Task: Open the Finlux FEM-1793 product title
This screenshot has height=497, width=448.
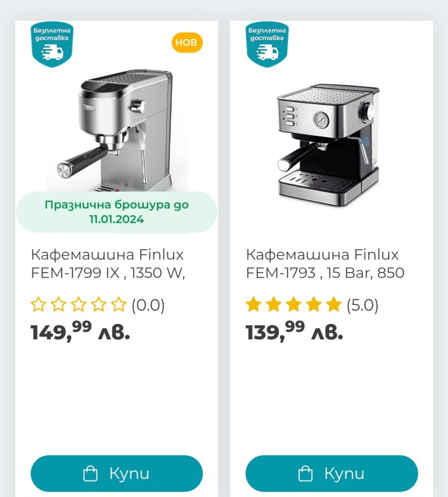Action: tap(325, 264)
